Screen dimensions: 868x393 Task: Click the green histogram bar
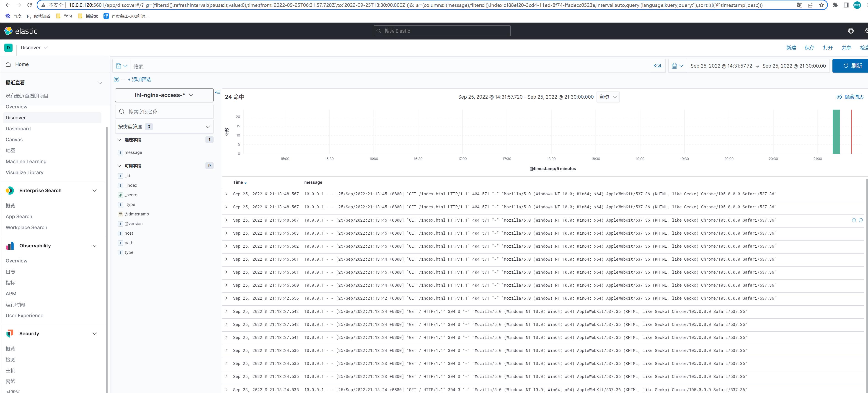(836, 131)
